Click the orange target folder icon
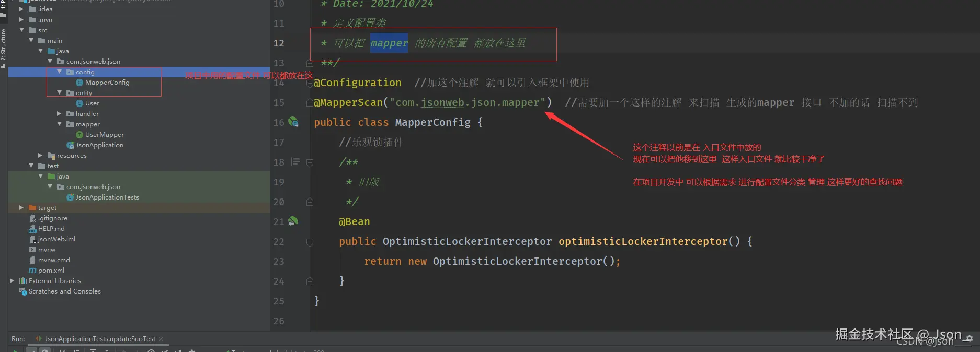 click(32, 208)
